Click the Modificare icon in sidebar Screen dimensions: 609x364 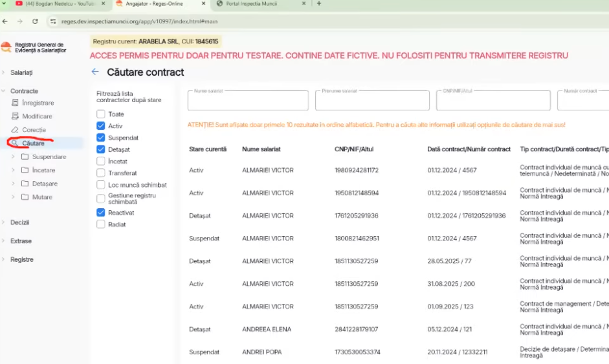click(16, 116)
